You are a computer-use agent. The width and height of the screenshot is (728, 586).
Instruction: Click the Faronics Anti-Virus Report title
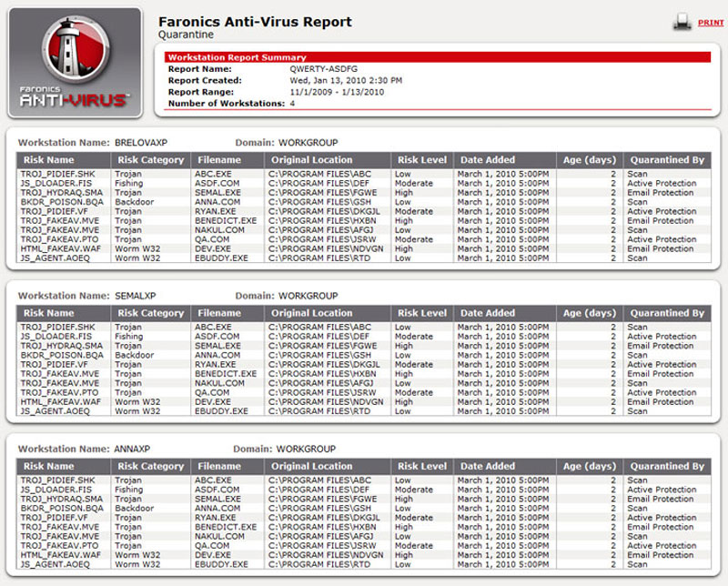click(x=255, y=22)
